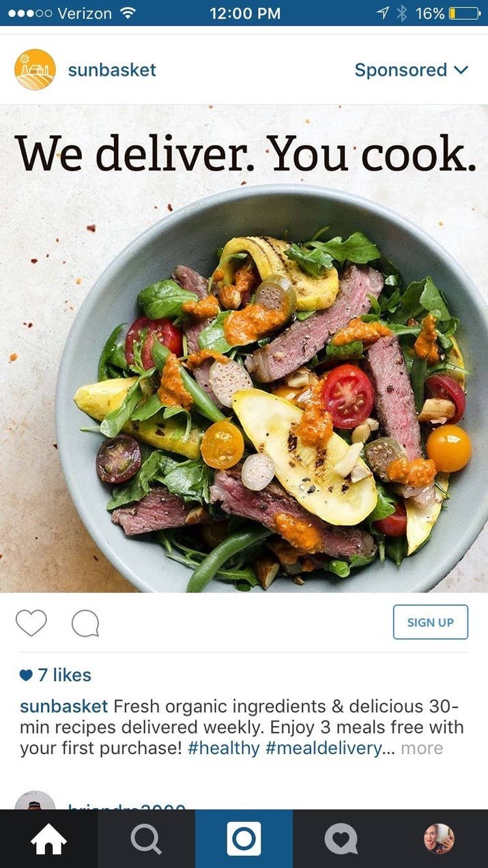Tap the heart like icon under the photo
Image resolution: width=488 pixels, height=868 pixels.
31,623
